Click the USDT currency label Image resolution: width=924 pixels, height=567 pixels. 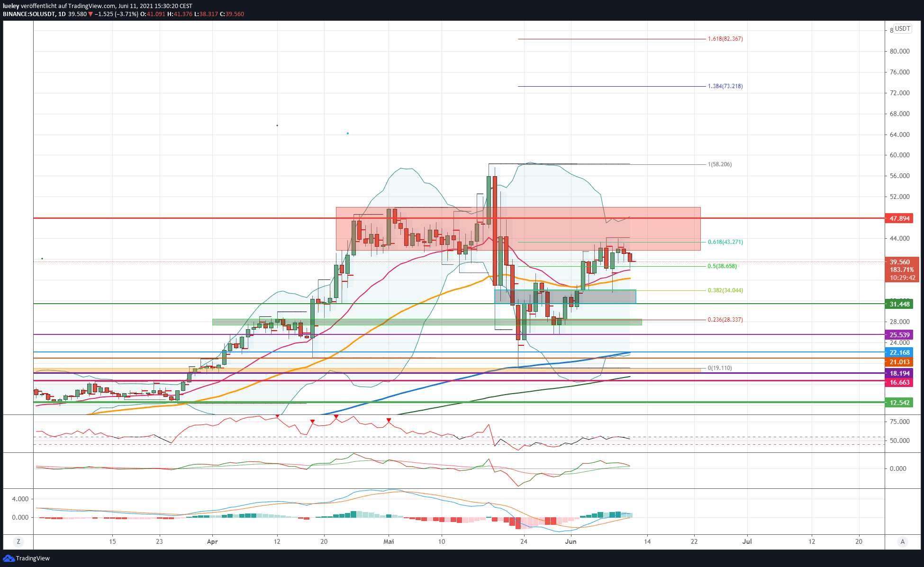pyautogui.click(x=903, y=28)
